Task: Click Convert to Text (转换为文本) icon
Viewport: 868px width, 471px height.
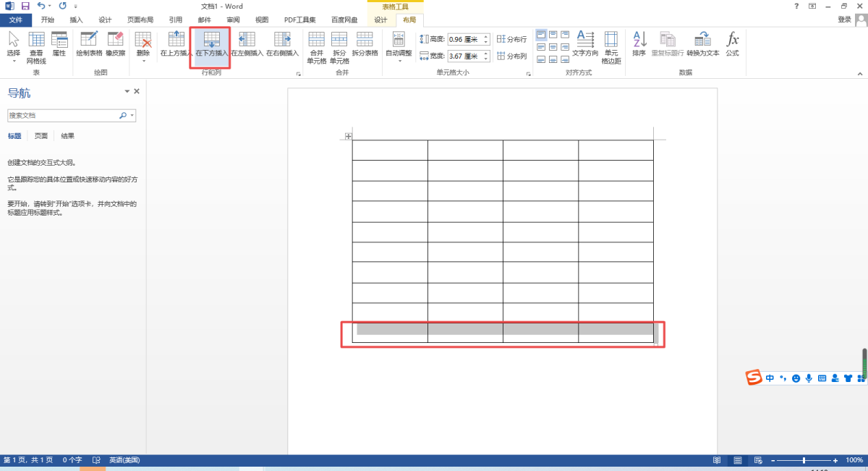Action: click(x=702, y=43)
